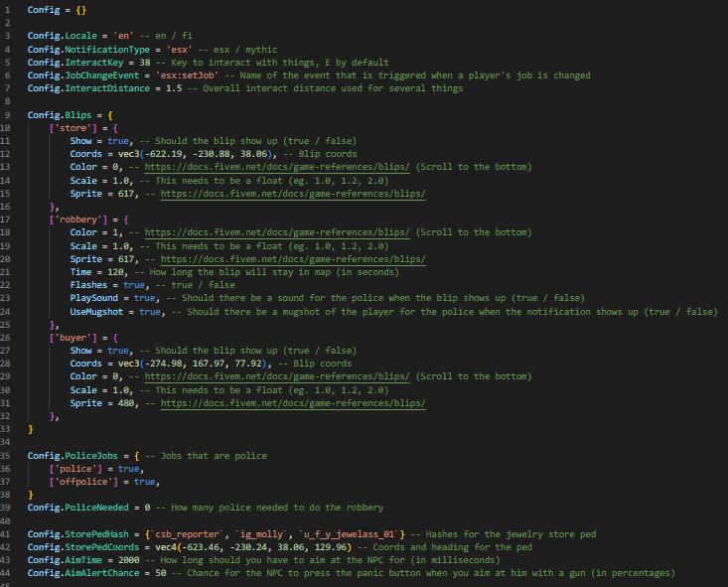Click line number 26 in the gutter
728x587 pixels.
pyautogui.click(x=5, y=338)
